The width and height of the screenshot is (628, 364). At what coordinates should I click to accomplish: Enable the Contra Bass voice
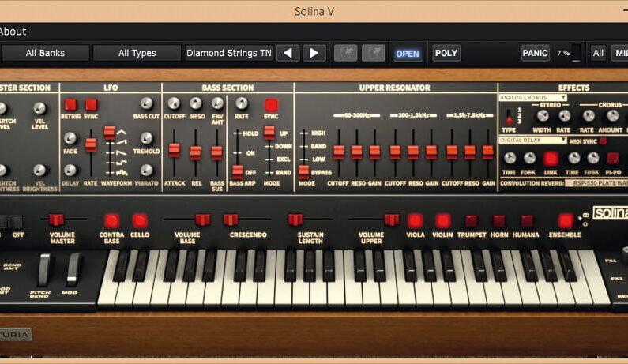[x=111, y=220]
